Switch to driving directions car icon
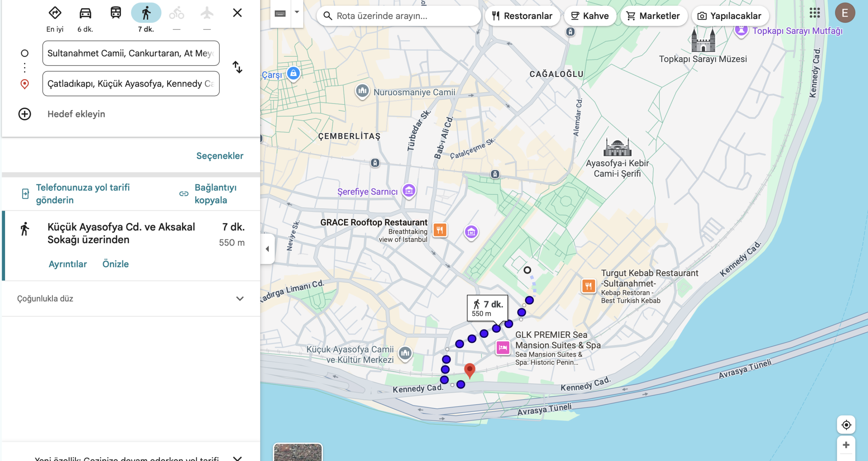868x461 pixels. tap(85, 13)
